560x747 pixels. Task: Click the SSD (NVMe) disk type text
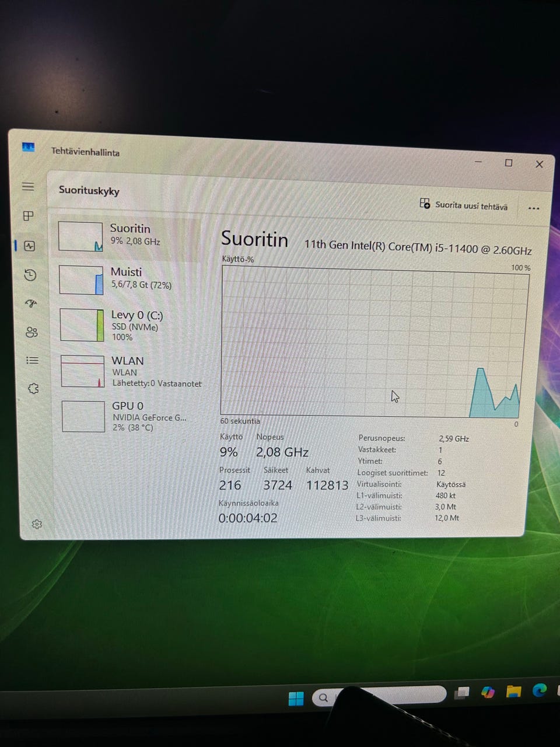[x=135, y=327]
